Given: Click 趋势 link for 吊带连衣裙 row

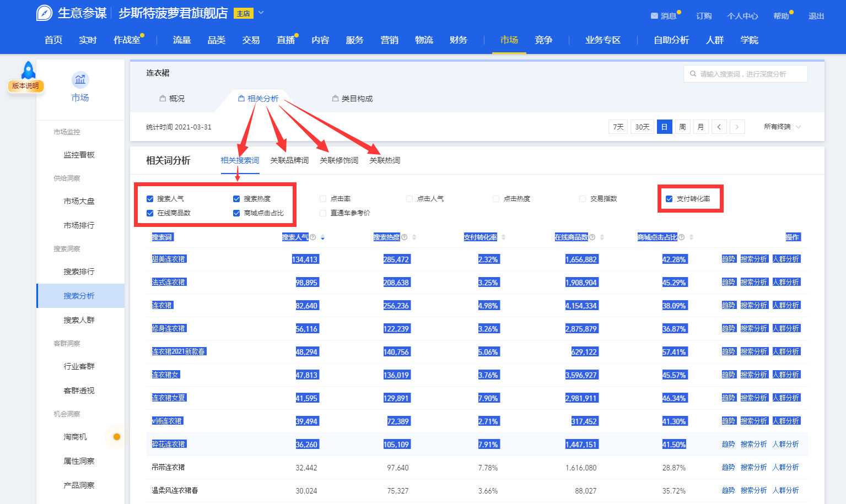Looking at the screenshot, I should (728, 467).
